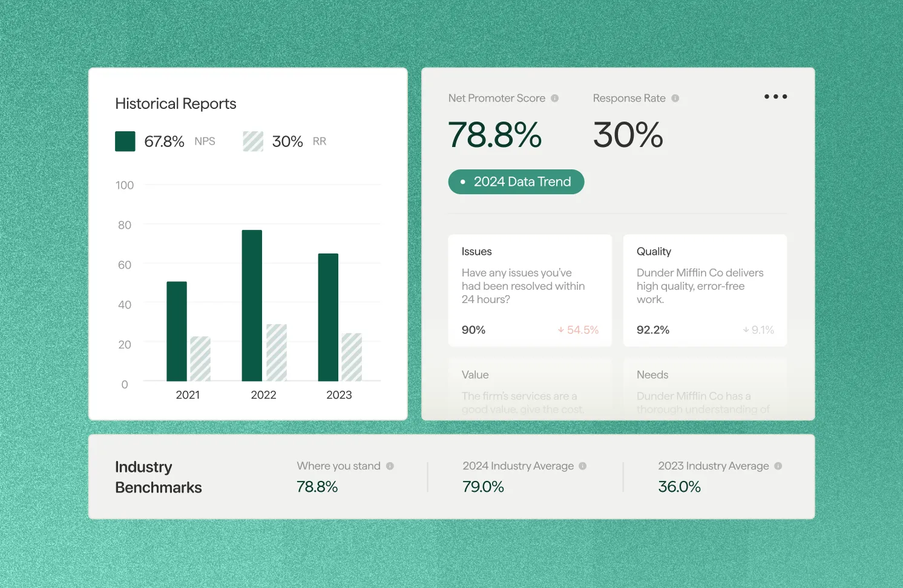Click the hatched RR pattern icon in the legend

pos(252,141)
